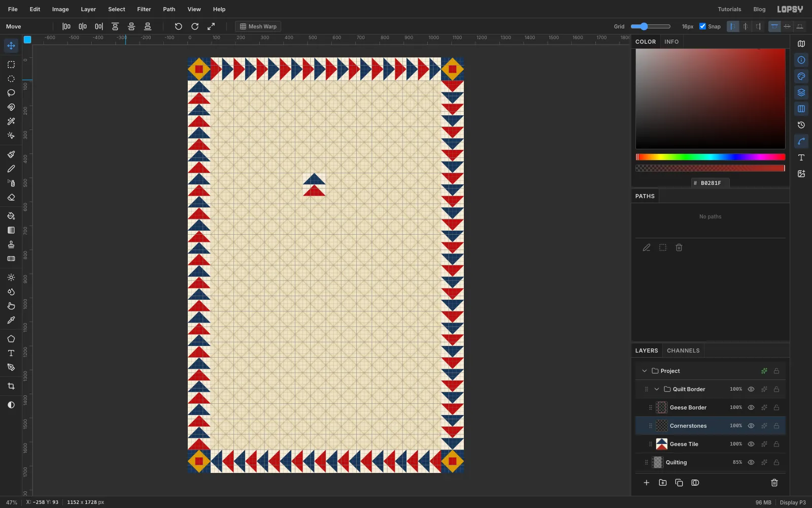Hide the Cornerstones layer
This screenshot has width=812, height=508.
tap(751, 426)
